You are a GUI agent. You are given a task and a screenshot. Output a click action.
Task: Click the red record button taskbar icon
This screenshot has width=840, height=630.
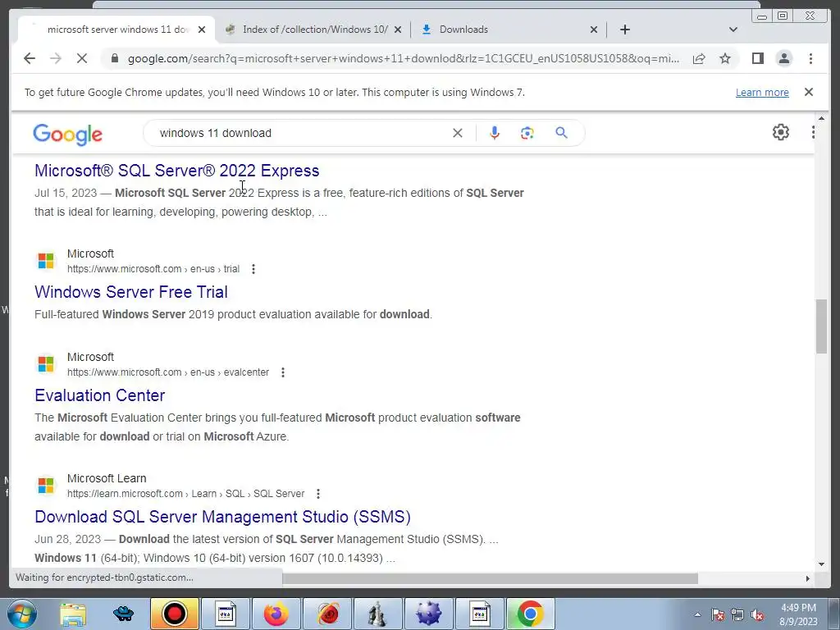tap(174, 614)
